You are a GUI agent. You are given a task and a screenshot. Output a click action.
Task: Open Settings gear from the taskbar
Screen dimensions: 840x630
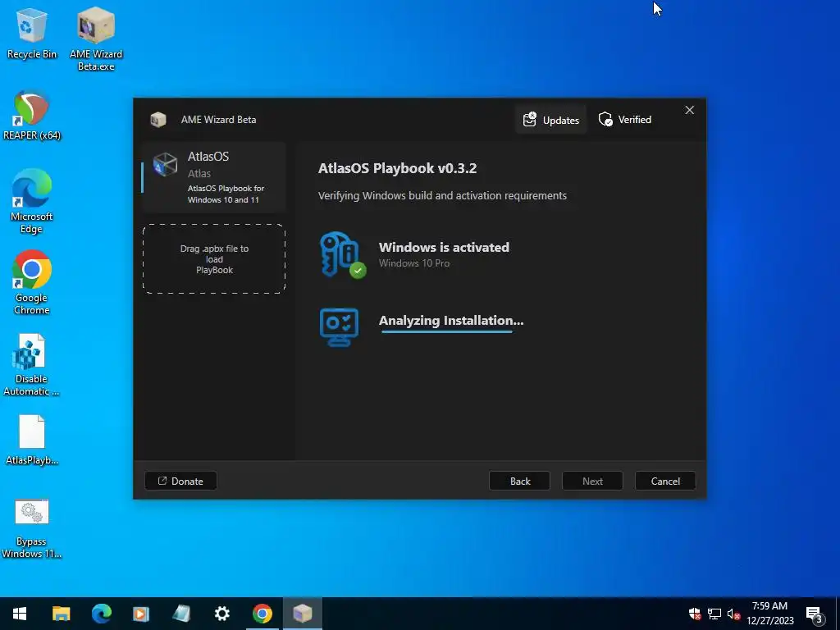pyautogui.click(x=221, y=614)
